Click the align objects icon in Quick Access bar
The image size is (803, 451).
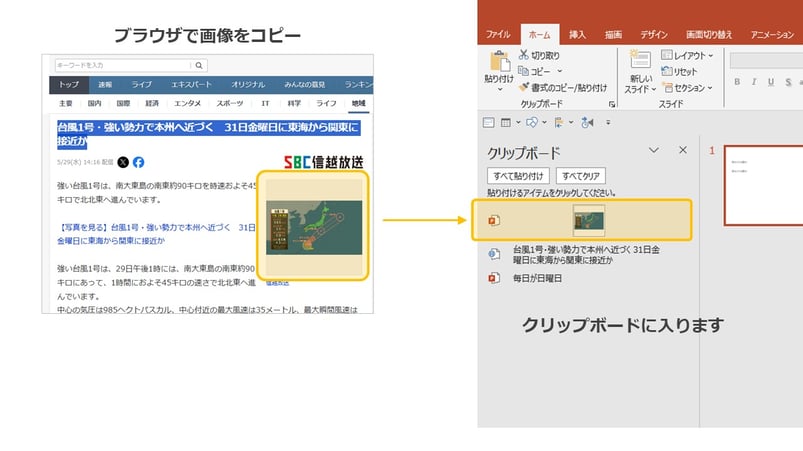(x=559, y=122)
